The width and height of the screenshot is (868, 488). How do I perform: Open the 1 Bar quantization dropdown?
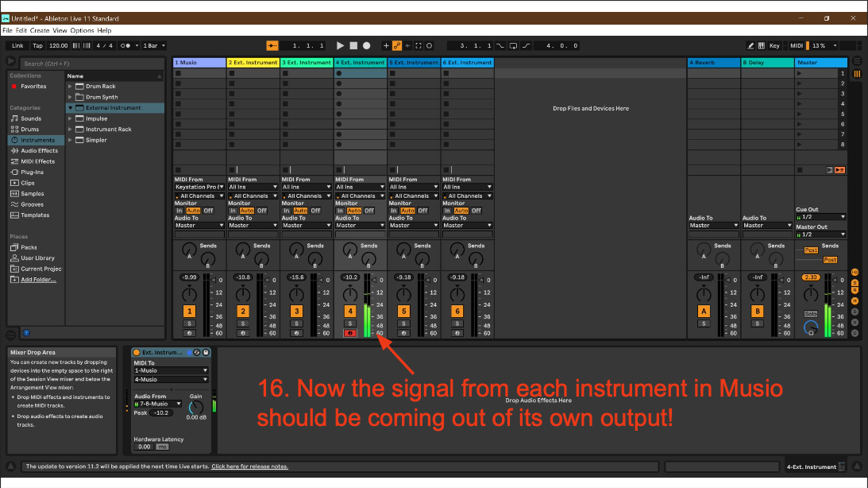154,46
